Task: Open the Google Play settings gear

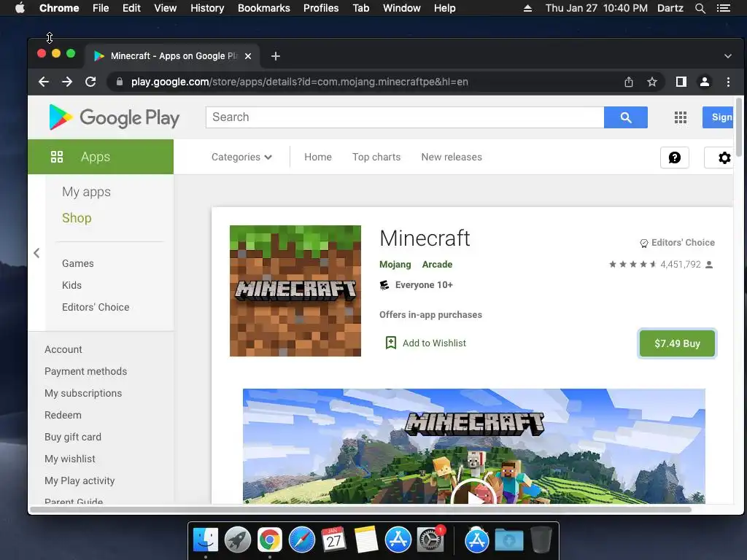Action: pyautogui.click(x=724, y=157)
